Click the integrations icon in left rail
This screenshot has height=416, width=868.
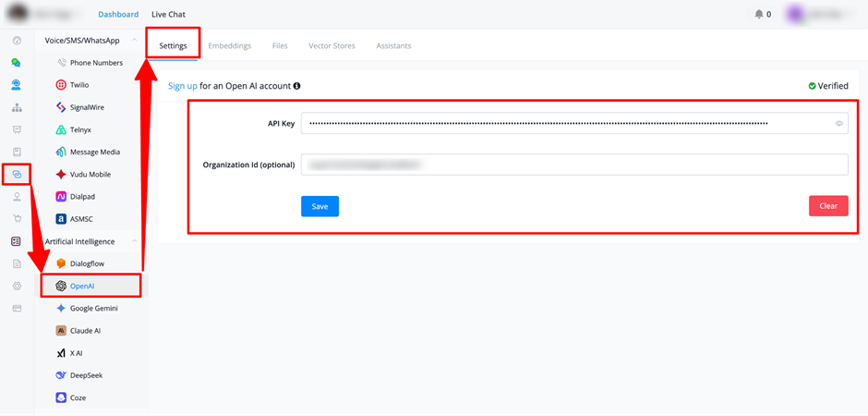pyautogui.click(x=17, y=175)
